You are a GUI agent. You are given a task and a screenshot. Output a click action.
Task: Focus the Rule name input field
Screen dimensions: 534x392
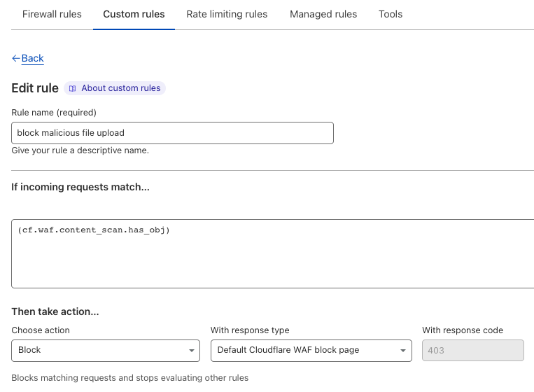pos(172,133)
